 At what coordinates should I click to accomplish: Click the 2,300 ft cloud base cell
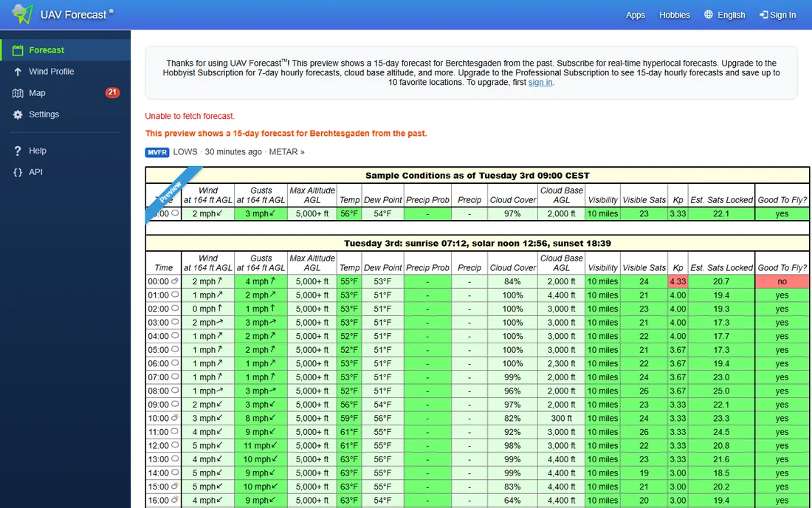pos(561,363)
